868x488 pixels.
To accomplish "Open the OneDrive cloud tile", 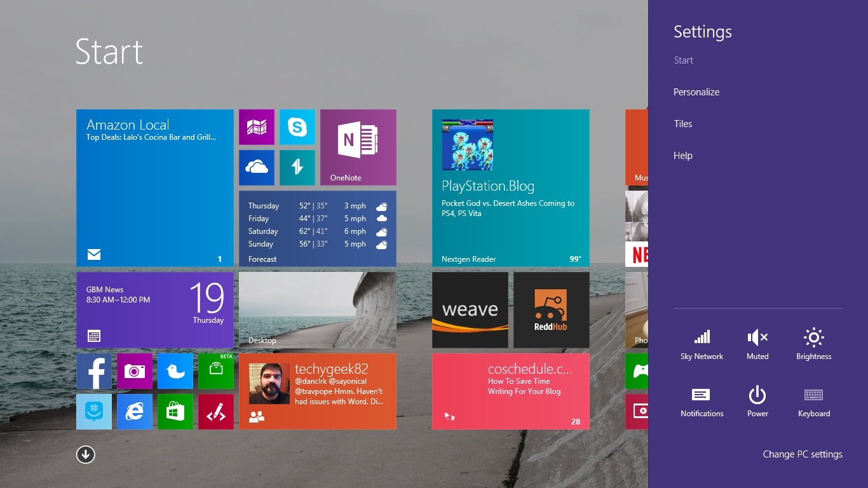I will click(x=257, y=168).
